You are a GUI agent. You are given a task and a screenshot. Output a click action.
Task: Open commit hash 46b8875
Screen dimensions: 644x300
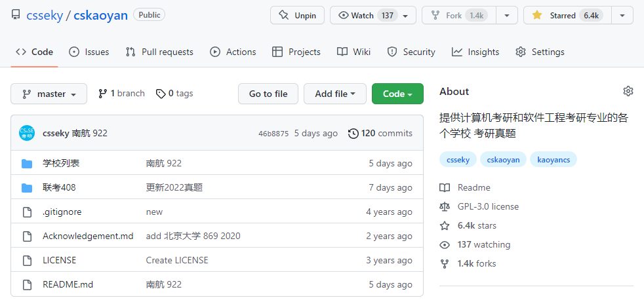click(x=273, y=134)
